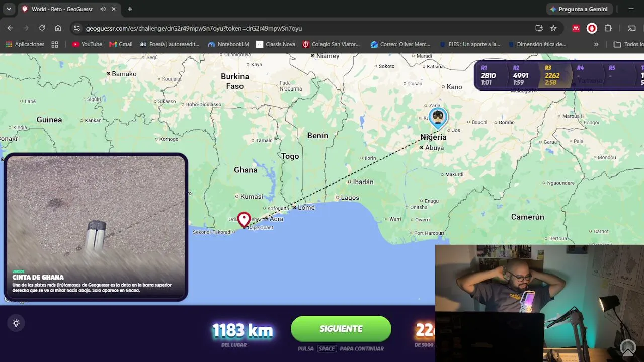Image resolution: width=644 pixels, height=362 pixels.
Task: Click the Kano city label on map
Action: click(x=454, y=87)
